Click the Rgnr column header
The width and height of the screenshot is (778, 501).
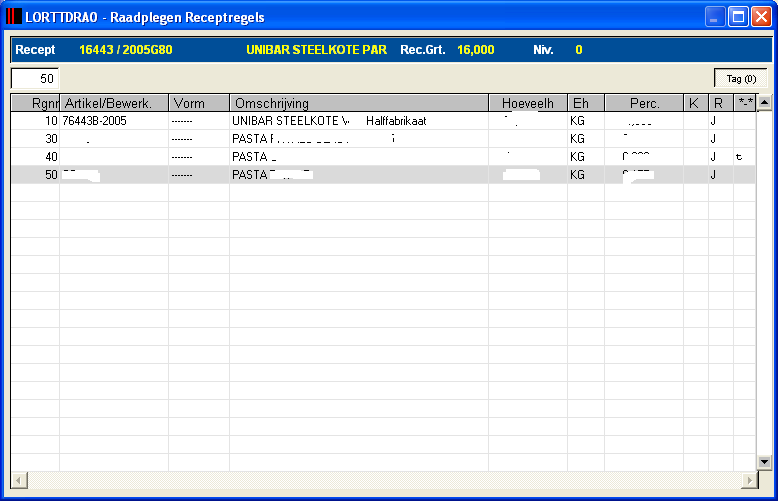point(35,103)
